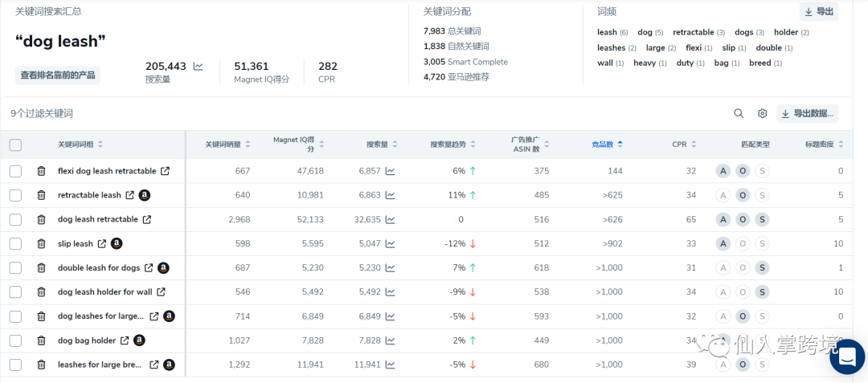
Task: Show search volume chart for 'dog leash retractable'
Action: pyautogui.click(x=390, y=219)
